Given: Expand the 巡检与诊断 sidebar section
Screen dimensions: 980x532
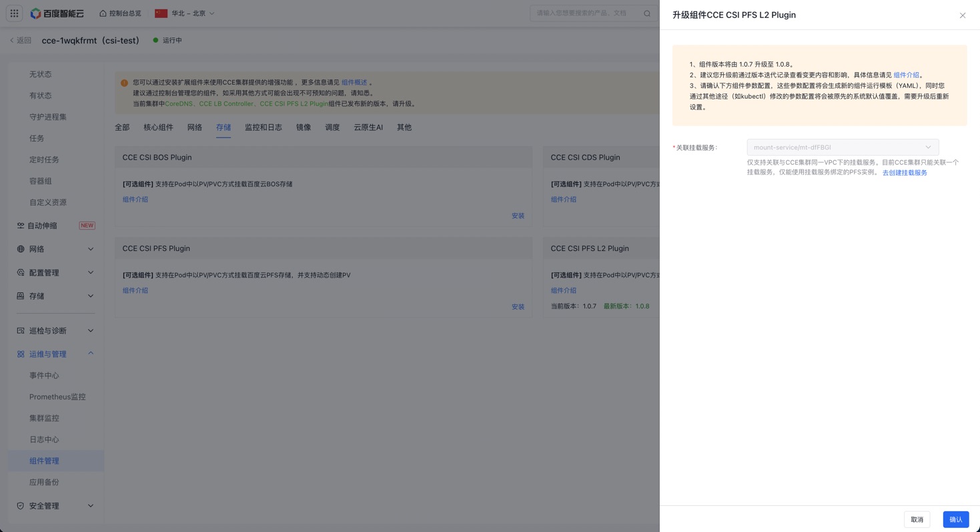Looking at the screenshot, I should [91, 330].
